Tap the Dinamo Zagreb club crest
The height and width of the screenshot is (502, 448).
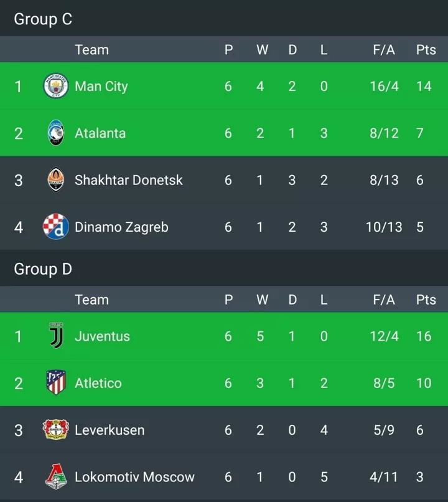point(55,227)
